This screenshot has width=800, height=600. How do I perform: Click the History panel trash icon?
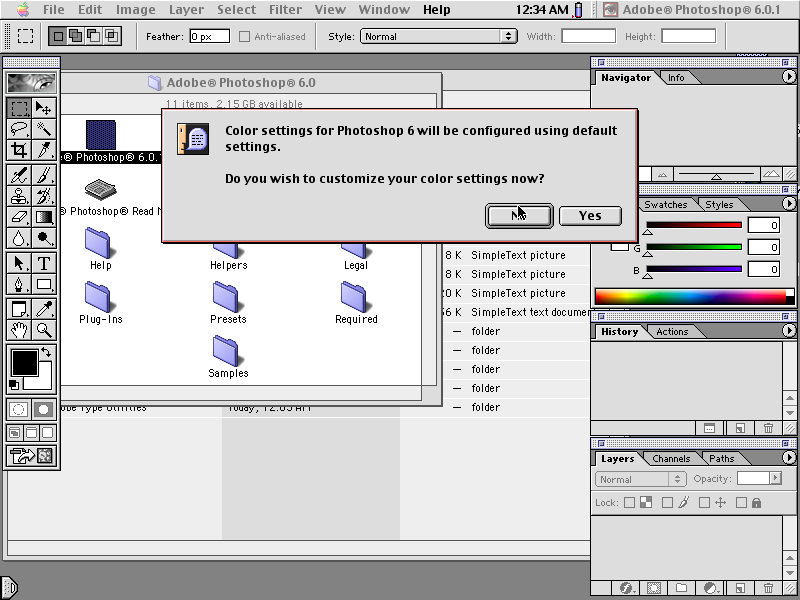769,429
